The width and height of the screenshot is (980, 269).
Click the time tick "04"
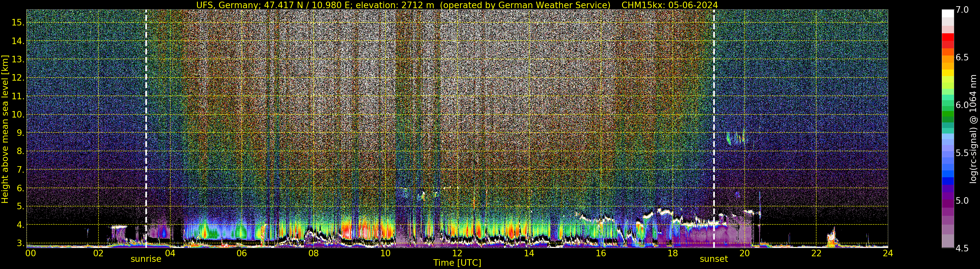point(170,253)
